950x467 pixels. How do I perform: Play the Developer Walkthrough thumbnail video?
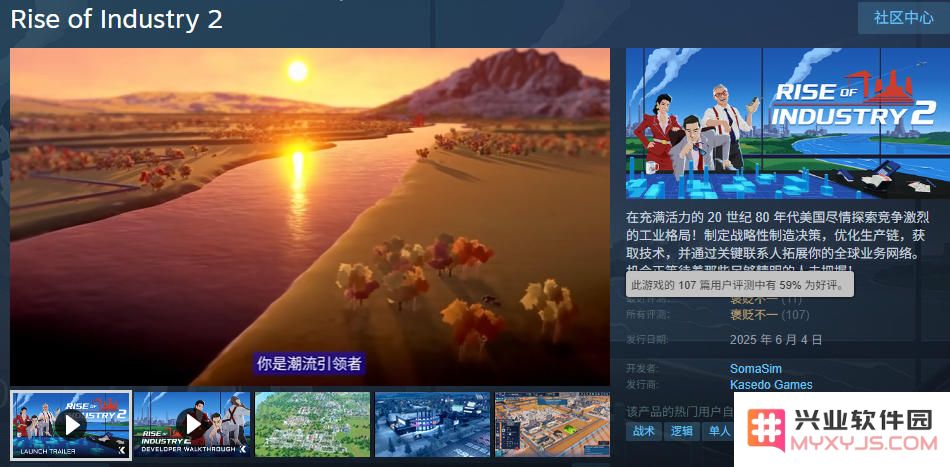tap(191, 425)
